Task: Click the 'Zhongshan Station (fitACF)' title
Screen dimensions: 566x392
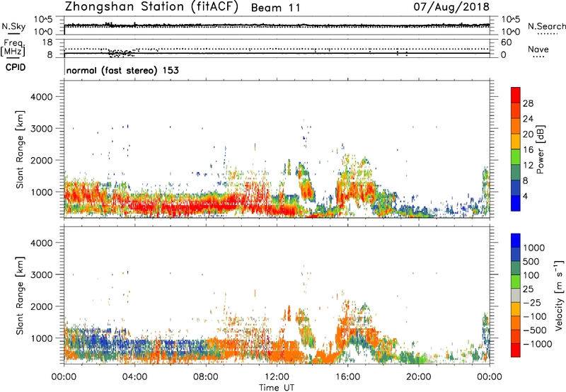Action: (152, 7)
